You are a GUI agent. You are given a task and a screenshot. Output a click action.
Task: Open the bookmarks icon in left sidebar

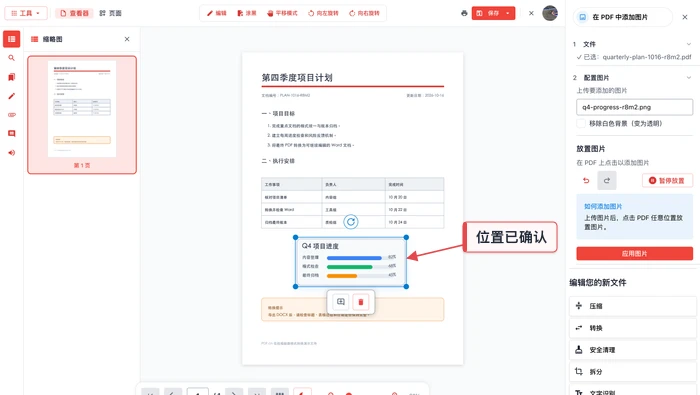12,77
